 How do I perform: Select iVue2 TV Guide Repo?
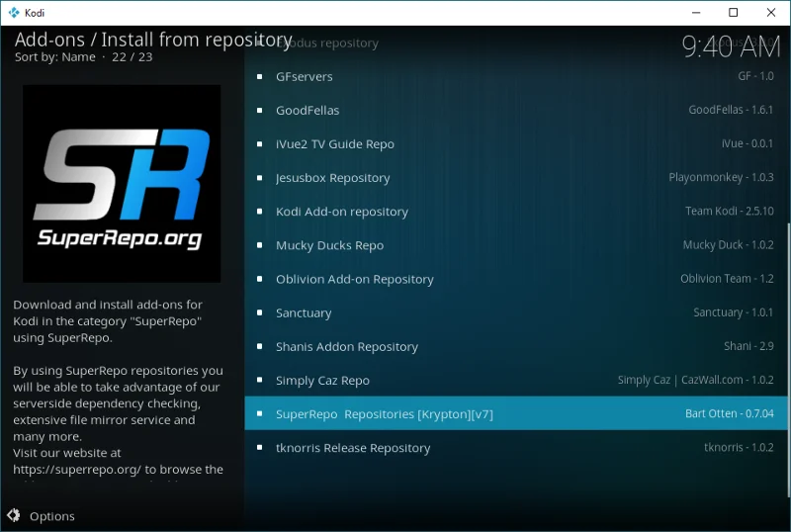click(x=516, y=144)
